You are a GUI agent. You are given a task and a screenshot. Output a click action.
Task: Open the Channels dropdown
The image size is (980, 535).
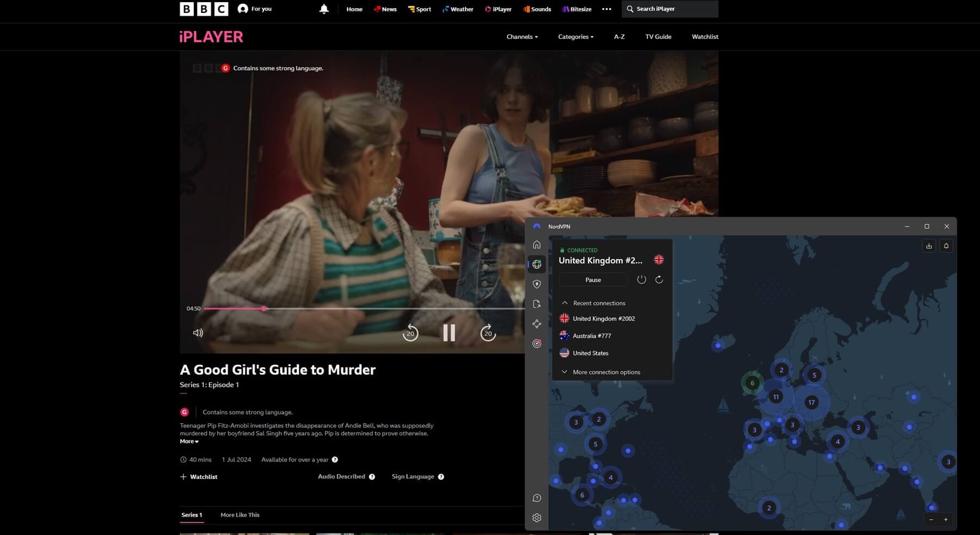(522, 36)
